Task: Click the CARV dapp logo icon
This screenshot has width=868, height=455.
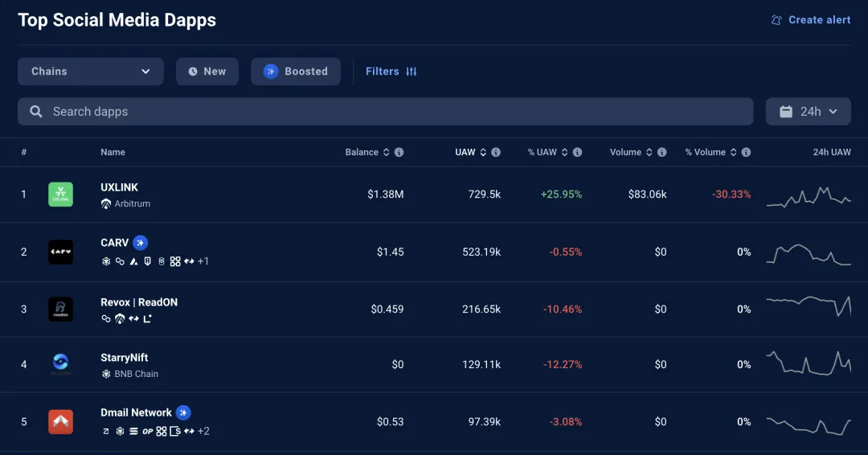Action: coord(60,252)
